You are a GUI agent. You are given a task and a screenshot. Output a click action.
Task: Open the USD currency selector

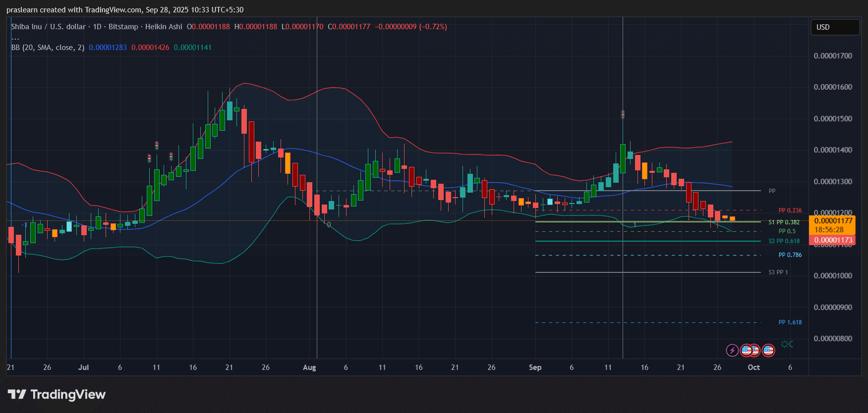pyautogui.click(x=835, y=27)
